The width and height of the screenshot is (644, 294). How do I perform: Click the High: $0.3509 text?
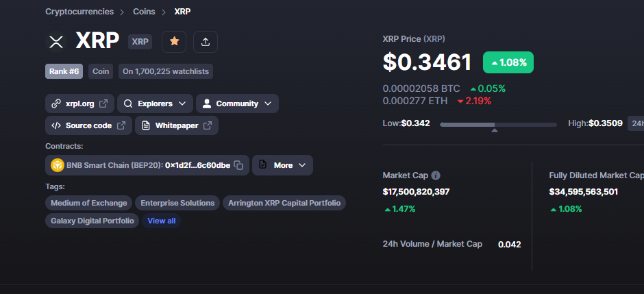(x=595, y=123)
